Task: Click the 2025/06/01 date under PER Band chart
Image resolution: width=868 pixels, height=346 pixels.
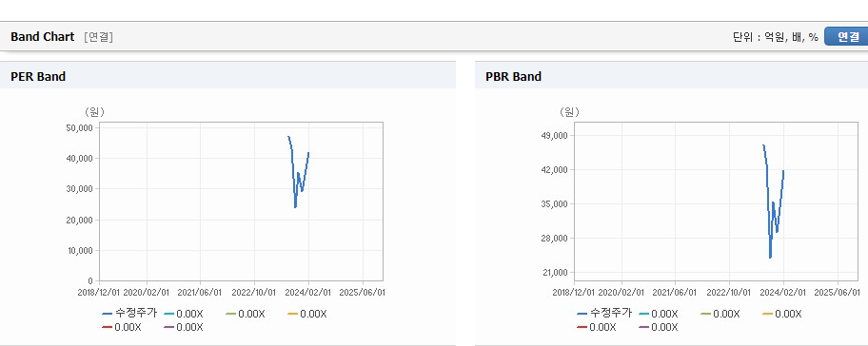Action: [x=362, y=292]
